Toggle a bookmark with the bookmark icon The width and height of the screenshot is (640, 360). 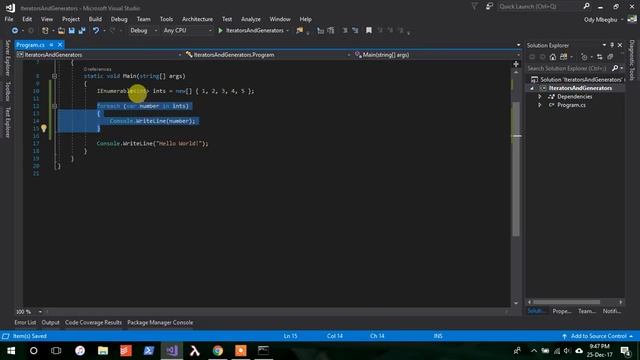[x=369, y=31]
